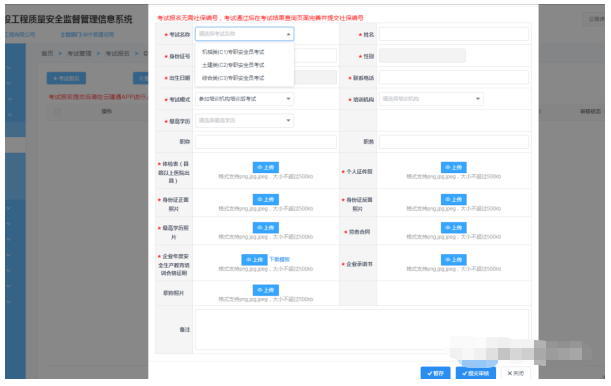Collapse the 考试名称 dropdown arrow
611x386 pixels.
[x=288, y=34]
